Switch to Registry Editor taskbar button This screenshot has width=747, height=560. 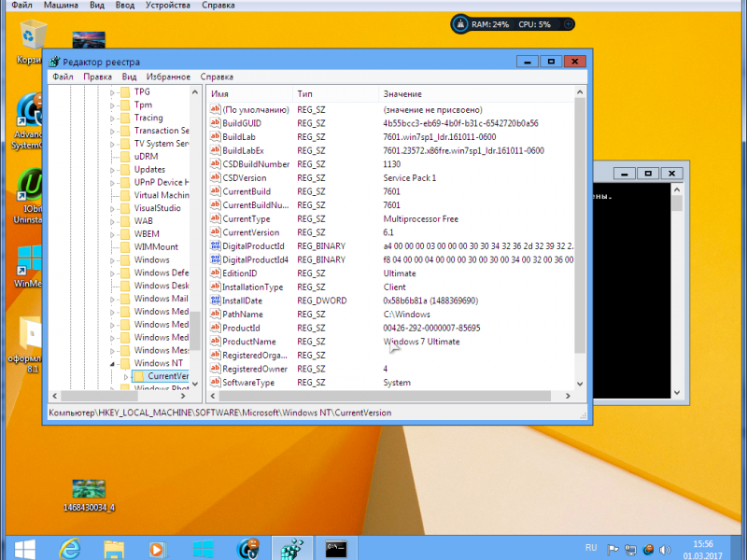pyautogui.click(x=292, y=549)
